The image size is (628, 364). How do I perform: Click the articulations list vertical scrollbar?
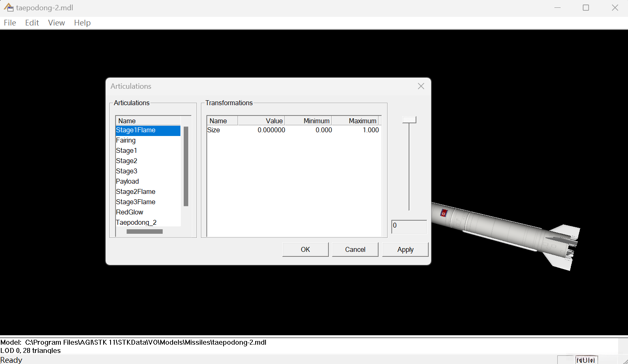pos(186,166)
